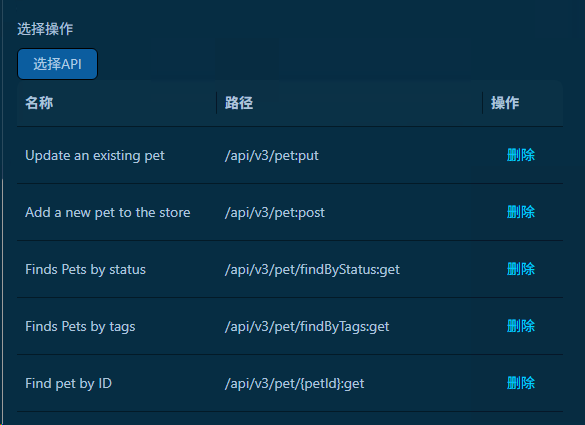Click the 名称 column header
This screenshot has width=585, height=425.
tap(39, 103)
